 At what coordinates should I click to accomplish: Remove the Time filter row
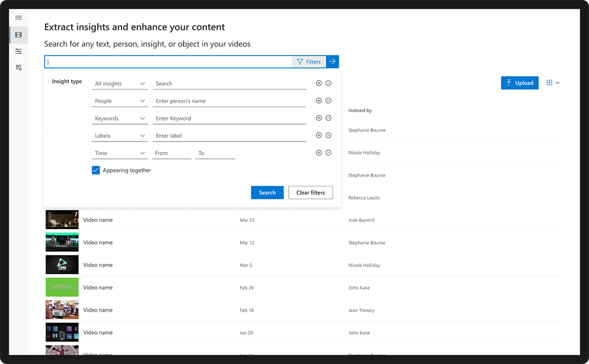[x=328, y=152]
